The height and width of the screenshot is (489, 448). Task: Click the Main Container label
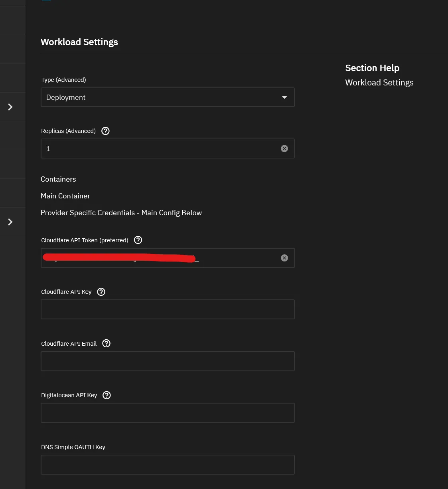(65, 196)
